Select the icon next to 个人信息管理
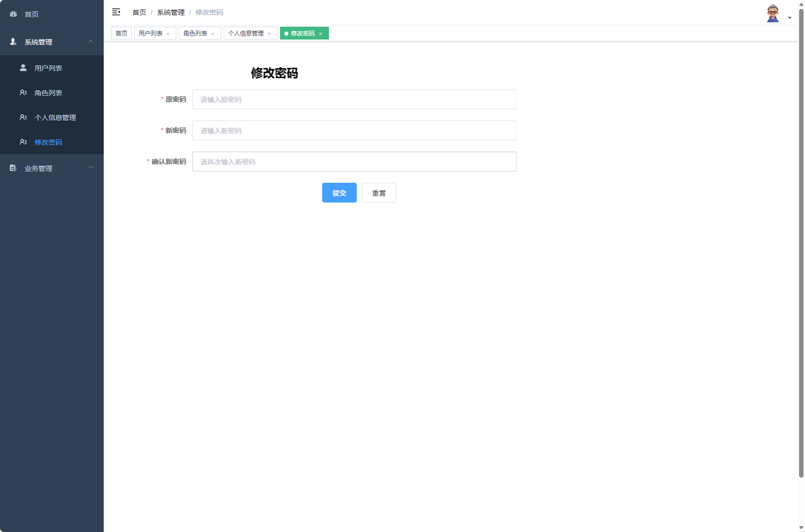 pyautogui.click(x=23, y=117)
